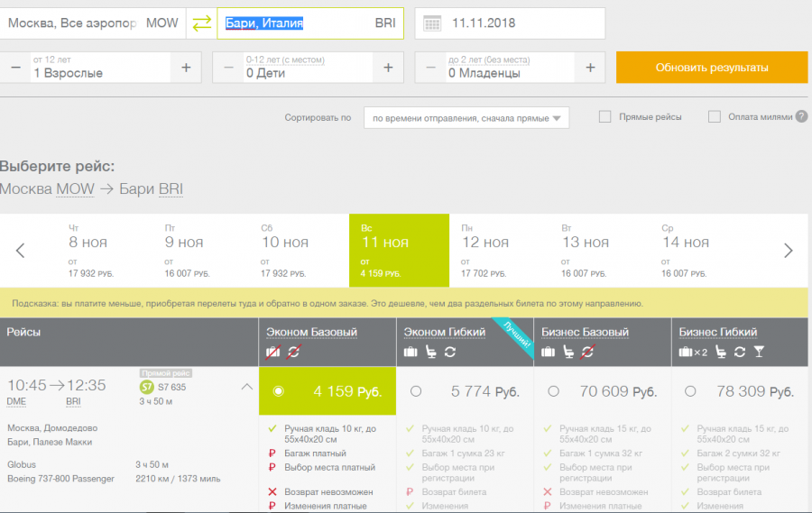Click Эконом Базовый tariff heading
This screenshot has height=513, width=812.
click(312, 332)
